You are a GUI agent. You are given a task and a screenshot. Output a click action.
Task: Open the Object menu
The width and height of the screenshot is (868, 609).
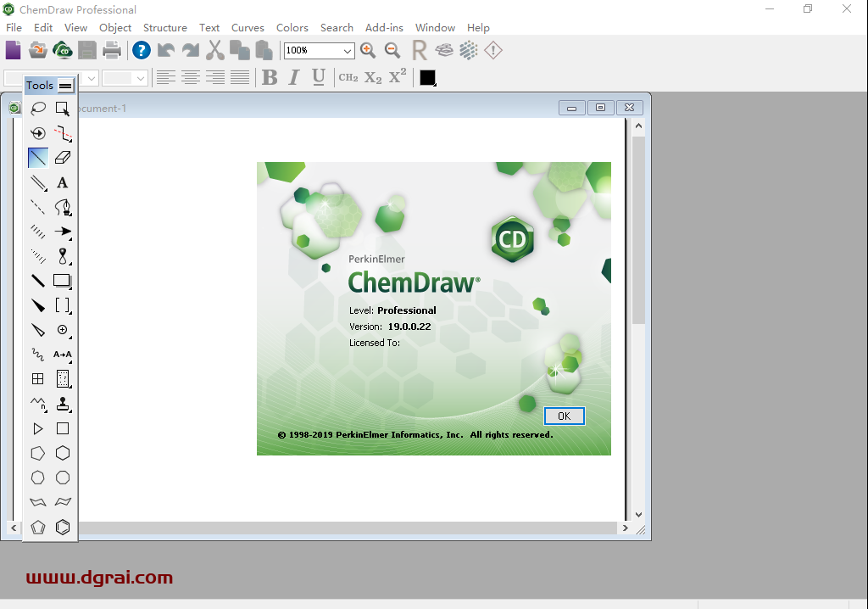tap(115, 28)
